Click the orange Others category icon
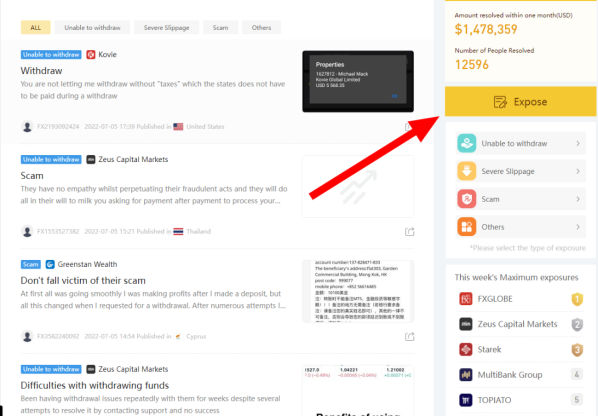598x416 pixels. (466, 227)
